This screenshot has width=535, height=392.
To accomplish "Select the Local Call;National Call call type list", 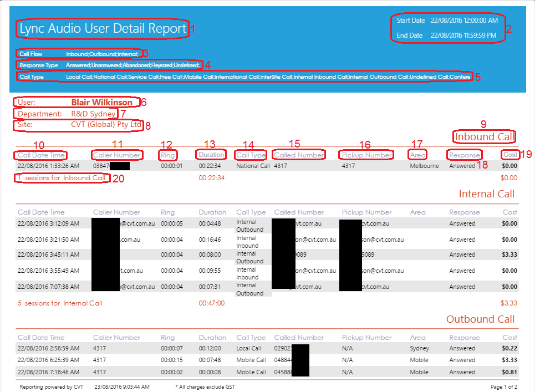I will click(x=268, y=77).
